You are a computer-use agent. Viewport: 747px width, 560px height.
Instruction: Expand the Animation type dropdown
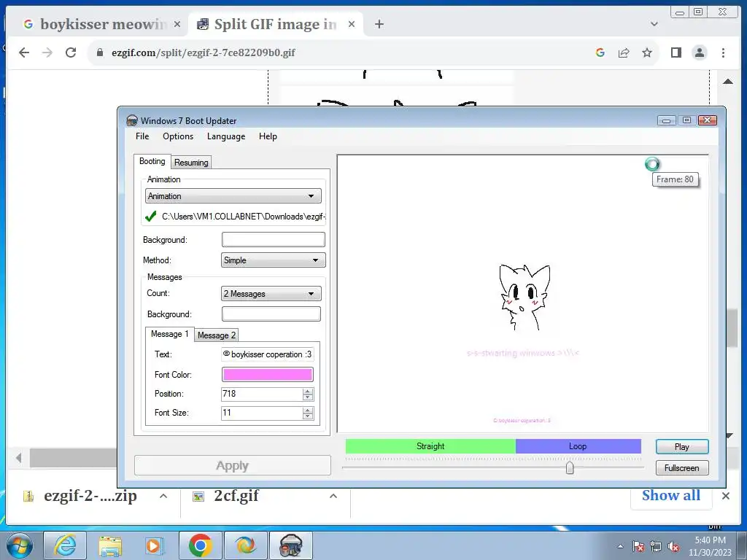(x=233, y=195)
